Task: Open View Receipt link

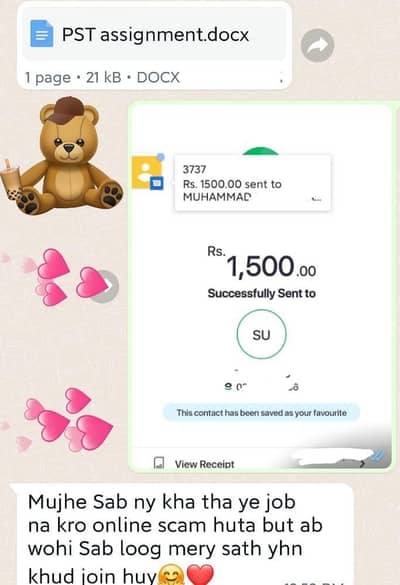Action: pos(204,464)
